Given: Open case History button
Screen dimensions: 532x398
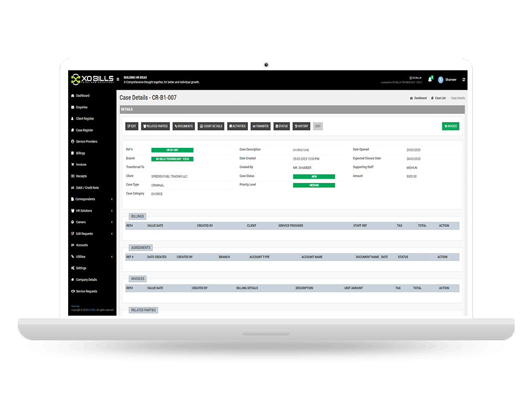Looking at the screenshot, I should pos(301,126).
